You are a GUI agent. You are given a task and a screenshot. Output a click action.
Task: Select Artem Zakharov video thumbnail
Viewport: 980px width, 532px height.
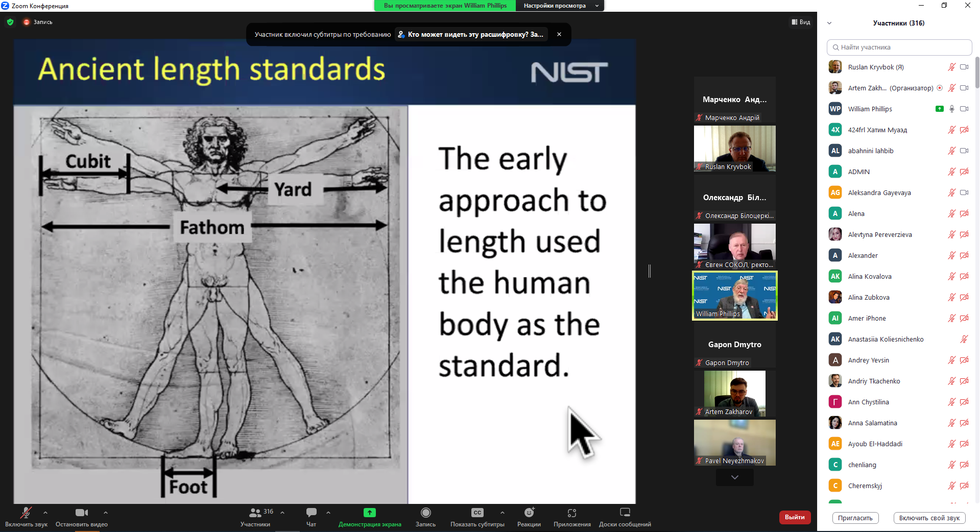click(735, 394)
